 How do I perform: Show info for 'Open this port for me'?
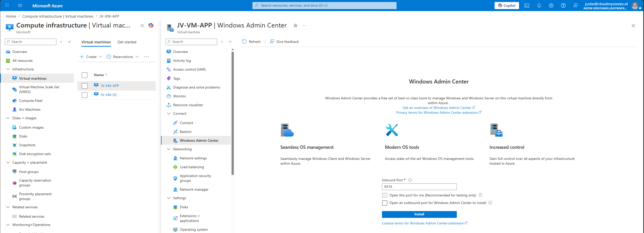480,195
